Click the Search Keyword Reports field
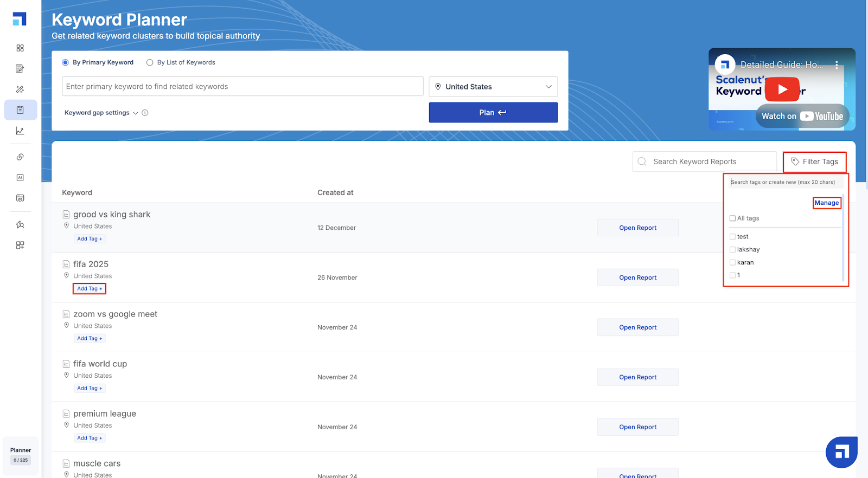The width and height of the screenshot is (868, 478). [704, 162]
